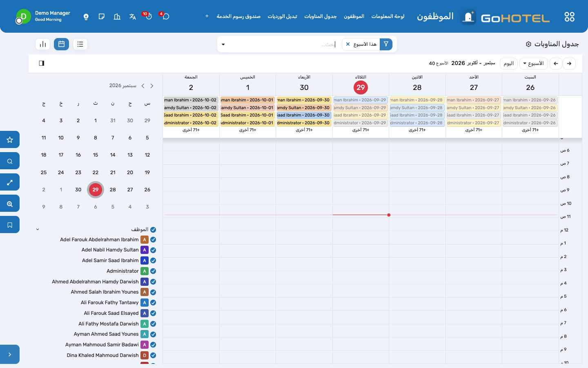The image size is (588, 368).
Task: Show +71 أخرى for Tuesday 29
Action: coord(361,130)
